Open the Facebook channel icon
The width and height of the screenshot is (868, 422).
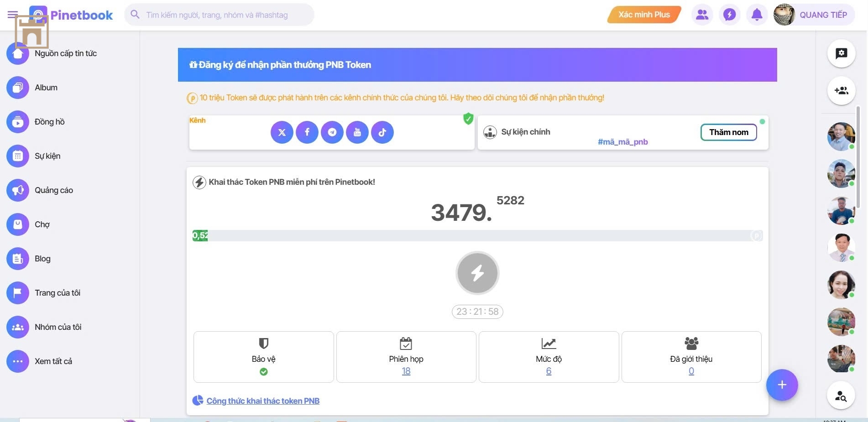click(307, 132)
